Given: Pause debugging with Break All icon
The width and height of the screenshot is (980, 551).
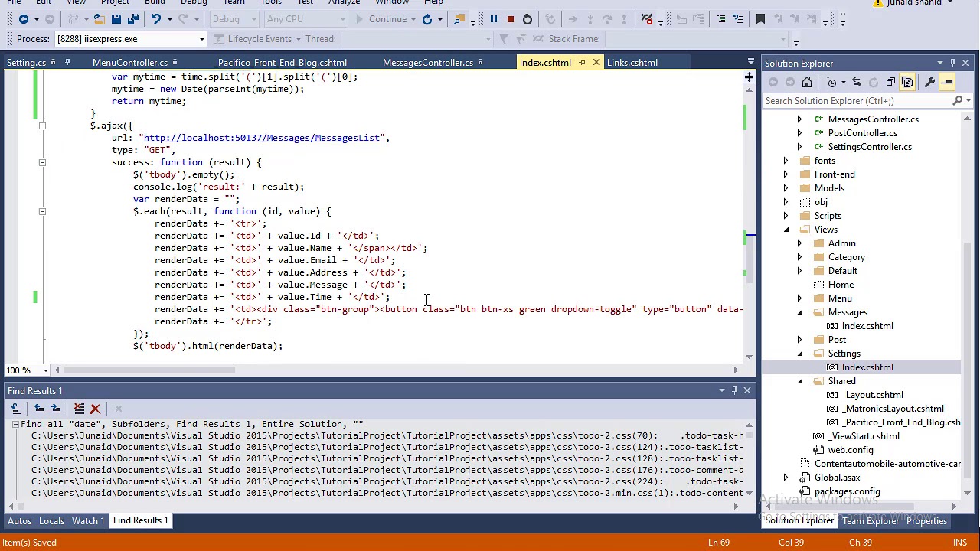Looking at the screenshot, I should pyautogui.click(x=494, y=19).
